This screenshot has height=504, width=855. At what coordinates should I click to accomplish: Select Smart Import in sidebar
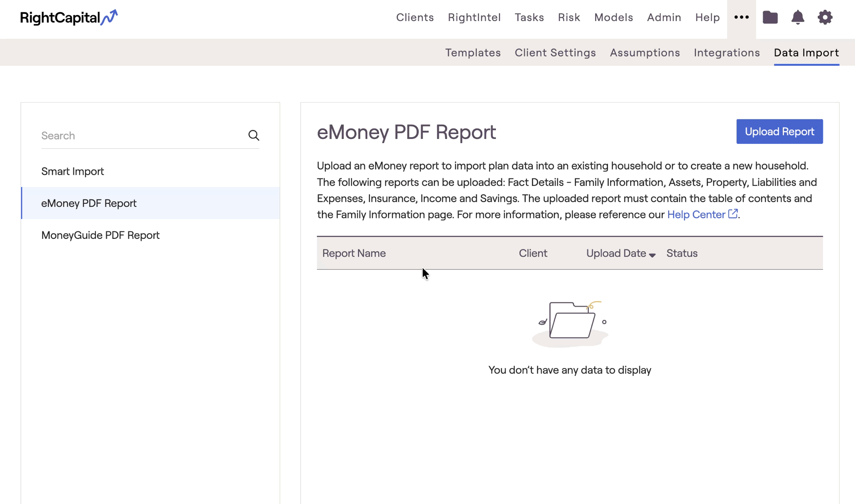pyautogui.click(x=73, y=171)
